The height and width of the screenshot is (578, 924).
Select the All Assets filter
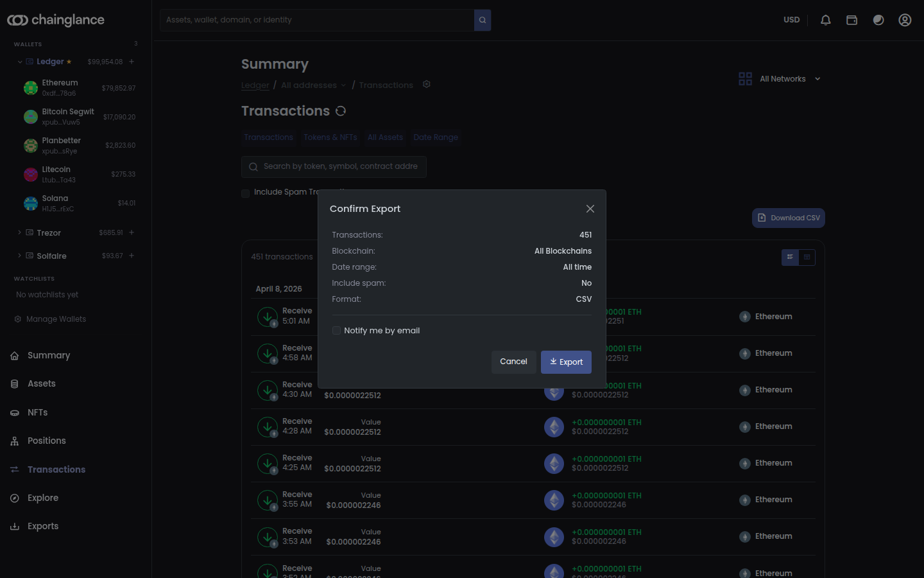(386, 137)
